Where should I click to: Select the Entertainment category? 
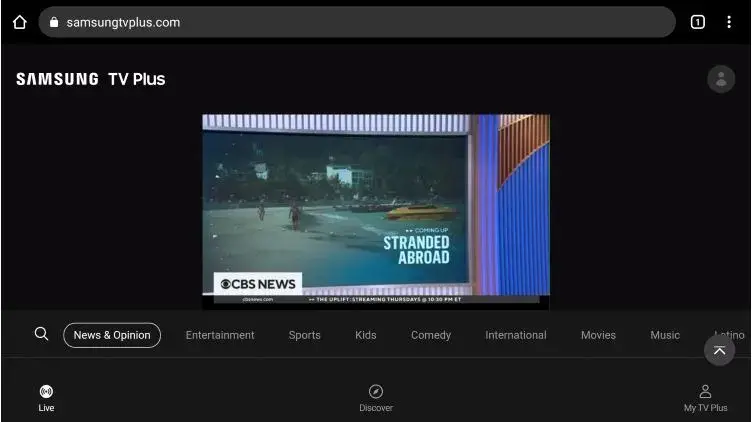click(220, 335)
